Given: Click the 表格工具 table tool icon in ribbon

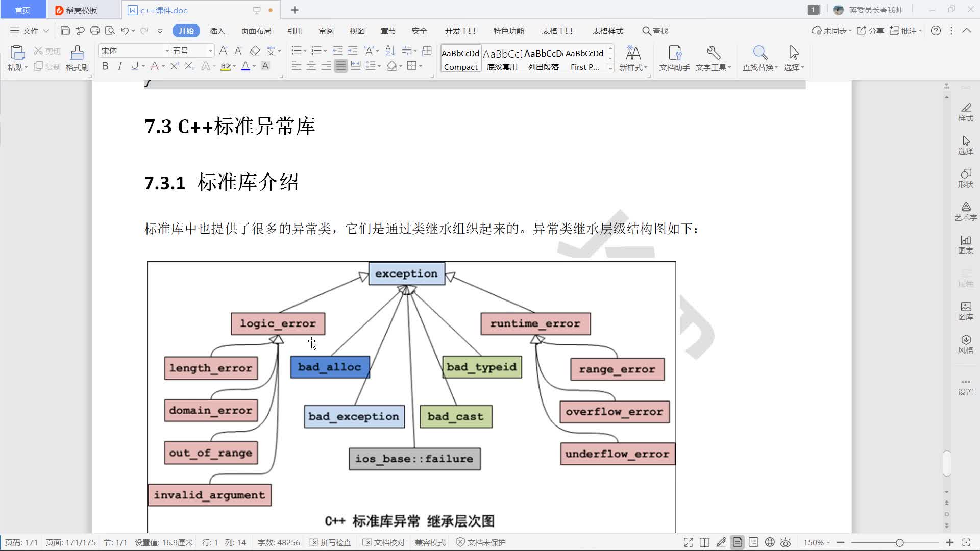Looking at the screenshot, I should pyautogui.click(x=557, y=30).
